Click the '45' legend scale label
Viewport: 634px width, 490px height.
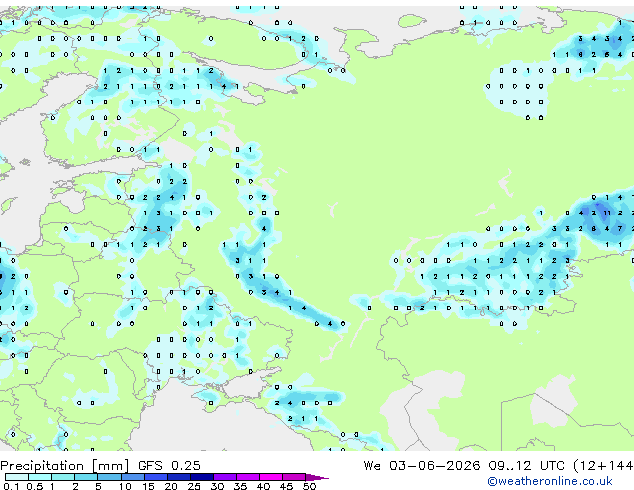click(x=286, y=486)
